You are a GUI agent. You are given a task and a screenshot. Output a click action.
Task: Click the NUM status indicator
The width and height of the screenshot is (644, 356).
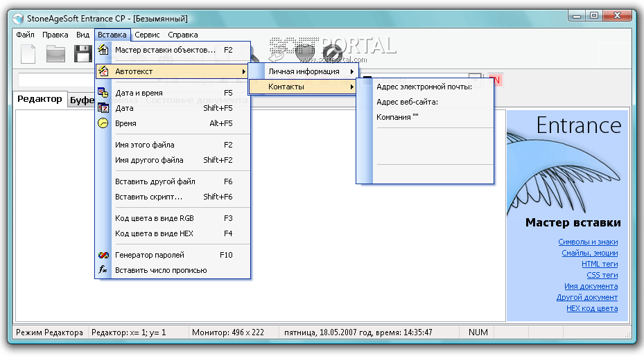(478, 332)
